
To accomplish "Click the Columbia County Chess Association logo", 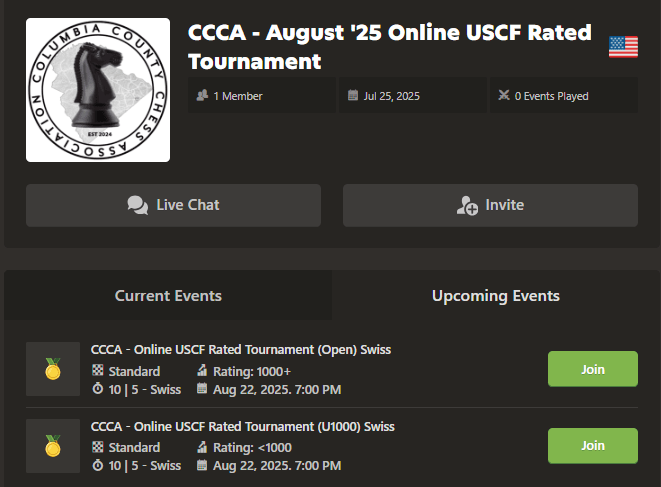I will [x=98, y=89].
